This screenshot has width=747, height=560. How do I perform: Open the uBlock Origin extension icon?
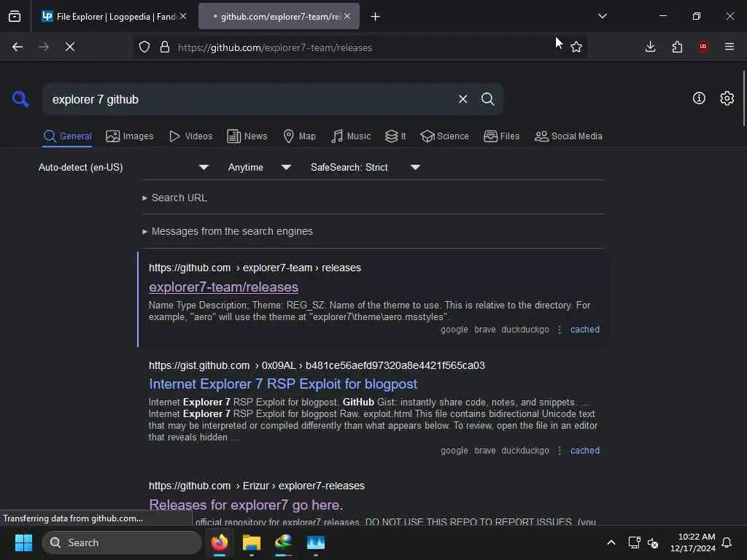pyautogui.click(x=703, y=47)
